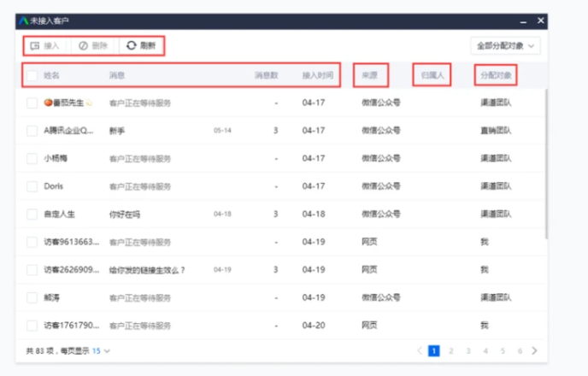The height and width of the screenshot is (376, 588).
Task: Click the 接入 toolbar button
Action: 45,46
